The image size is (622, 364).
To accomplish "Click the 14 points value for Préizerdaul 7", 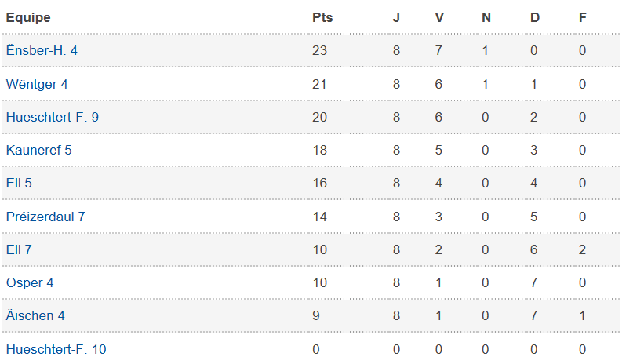I will click(319, 217).
